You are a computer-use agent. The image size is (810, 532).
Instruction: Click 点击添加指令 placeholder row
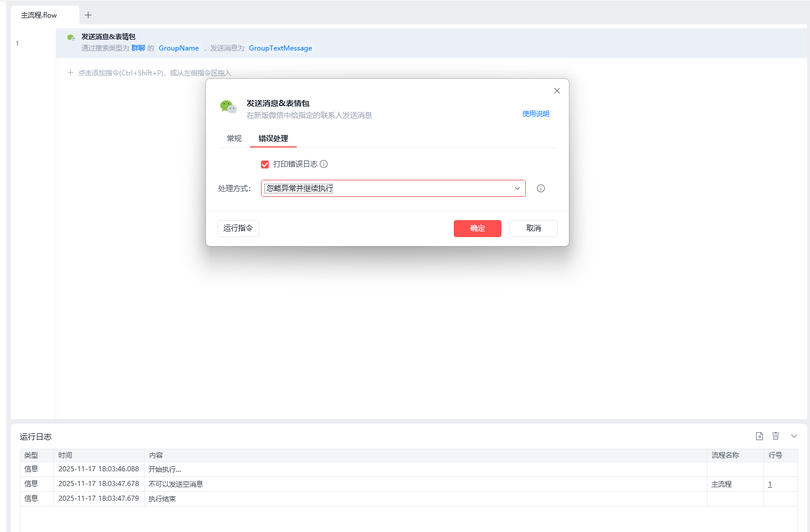pos(149,73)
